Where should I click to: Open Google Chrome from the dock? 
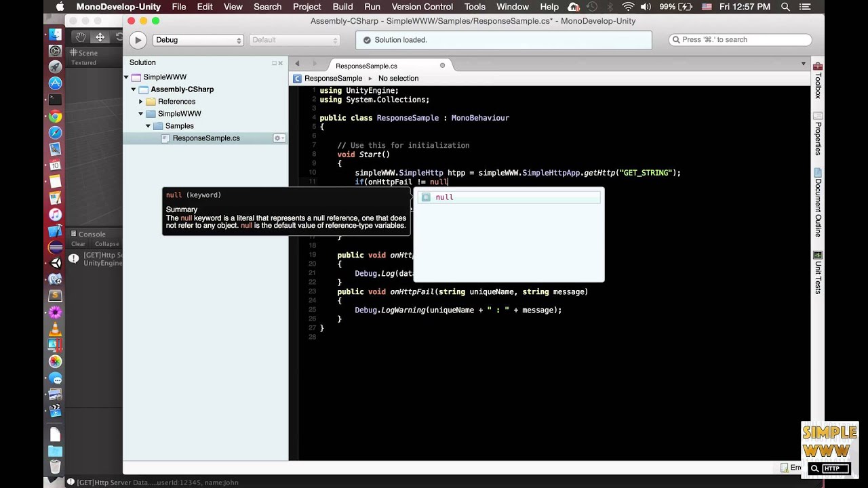tap(56, 117)
